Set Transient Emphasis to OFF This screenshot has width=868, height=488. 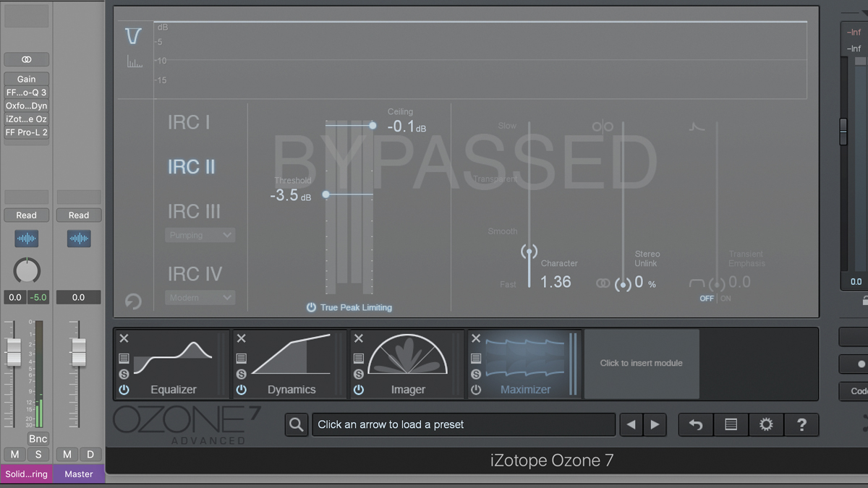point(707,299)
